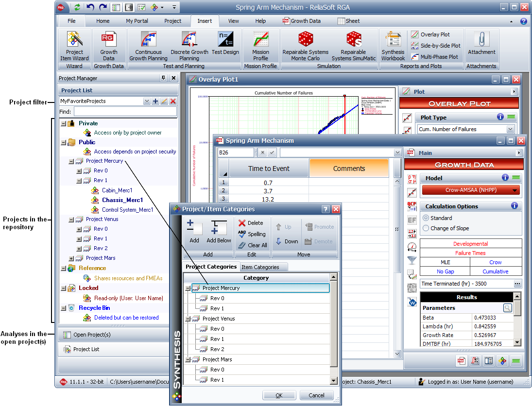Viewport: 532px width, 406px height.
Task: Toggle the Cumulative setting cell
Action: (496, 271)
